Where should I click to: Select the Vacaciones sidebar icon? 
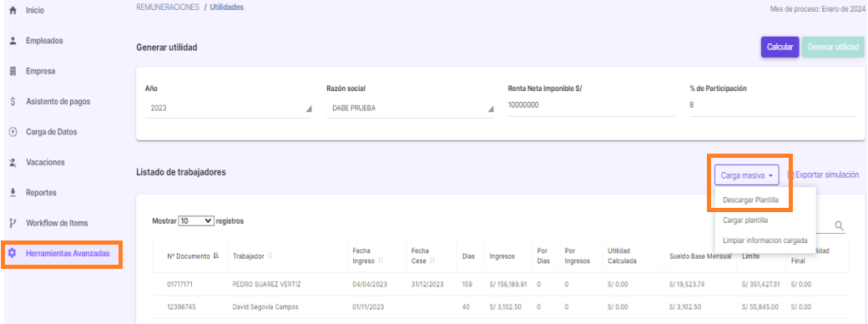(x=13, y=163)
